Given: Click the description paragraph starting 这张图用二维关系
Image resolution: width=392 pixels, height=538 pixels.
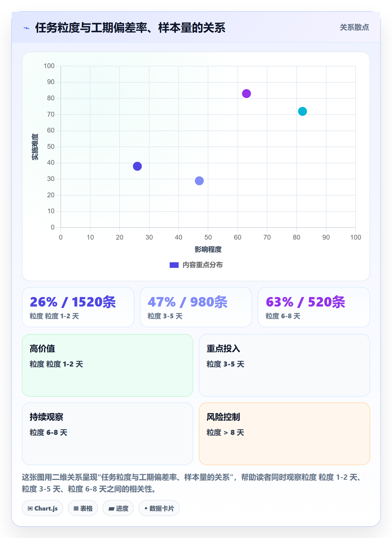Looking at the screenshot, I should click(192, 483).
